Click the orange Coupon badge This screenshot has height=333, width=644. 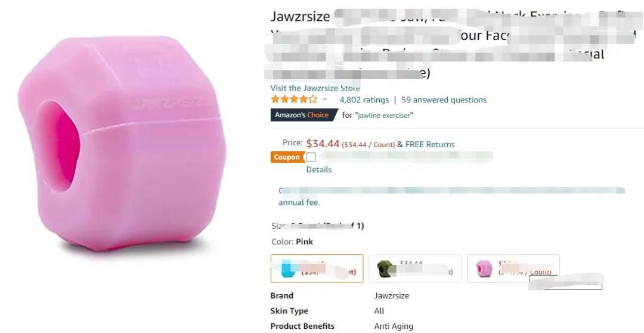click(x=287, y=157)
